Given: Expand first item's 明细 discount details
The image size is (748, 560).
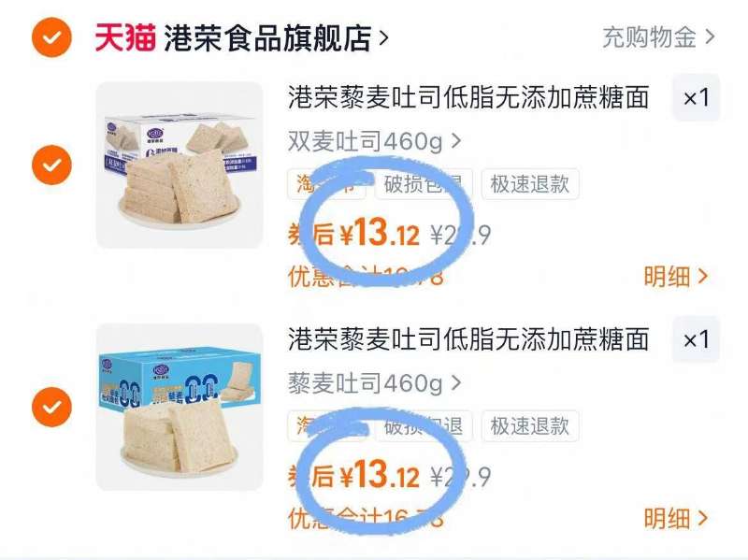Looking at the screenshot, I should (x=675, y=277).
